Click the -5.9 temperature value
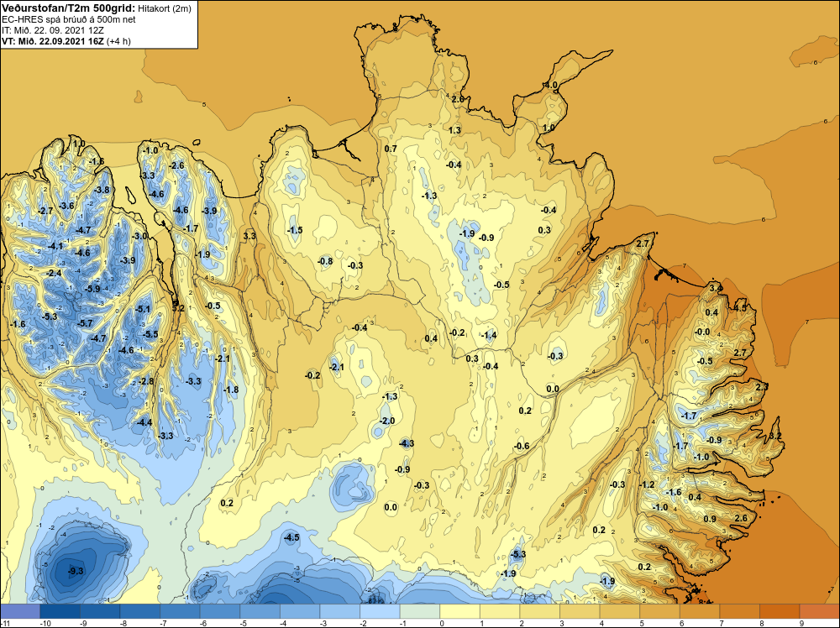The image size is (840, 628). (x=92, y=289)
